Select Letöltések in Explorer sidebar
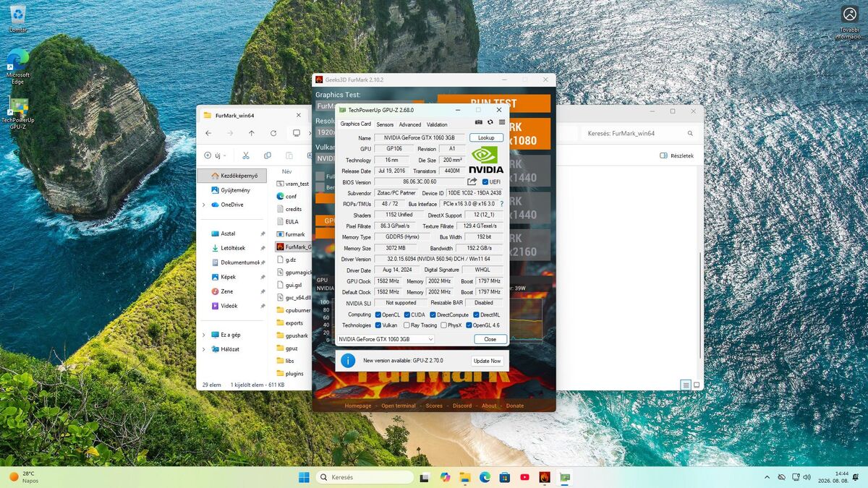Viewport: 868px width, 488px height. tap(233, 248)
